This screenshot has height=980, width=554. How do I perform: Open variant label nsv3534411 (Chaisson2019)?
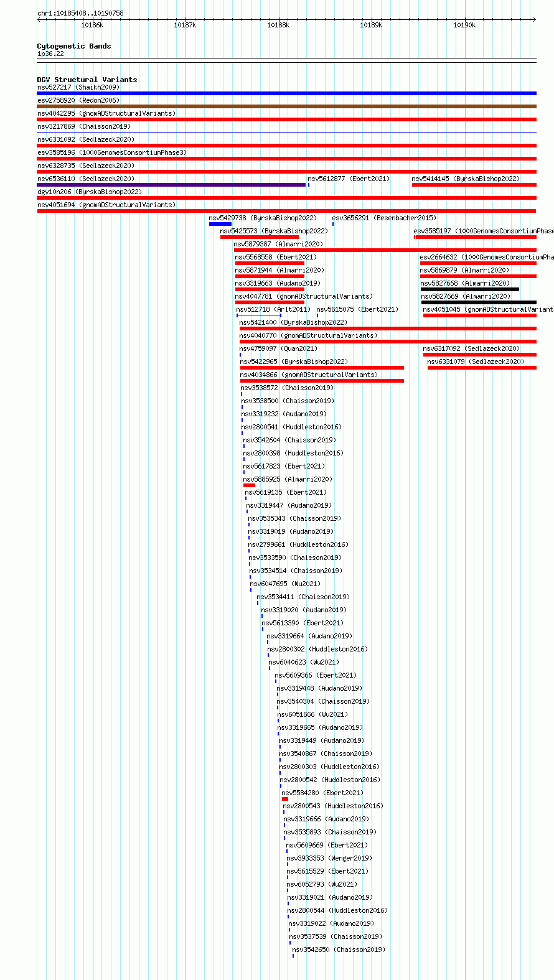pos(303,597)
